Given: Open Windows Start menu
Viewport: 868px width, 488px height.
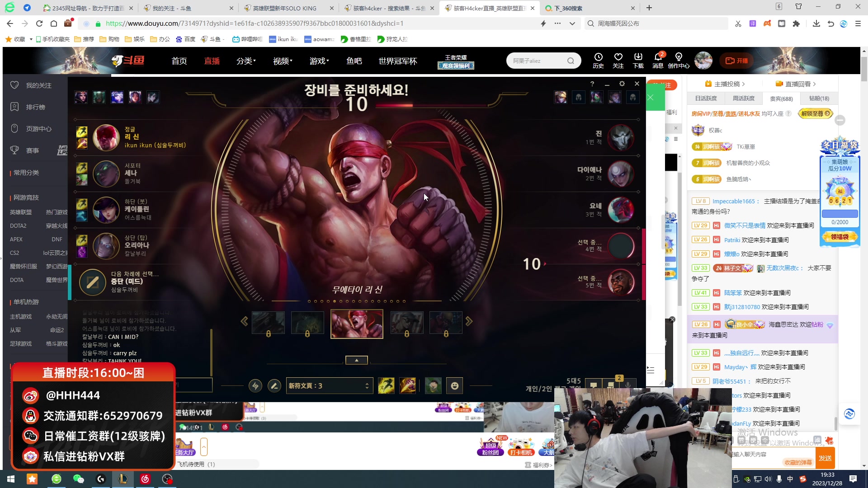Looking at the screenshot, I should point(10,479).
